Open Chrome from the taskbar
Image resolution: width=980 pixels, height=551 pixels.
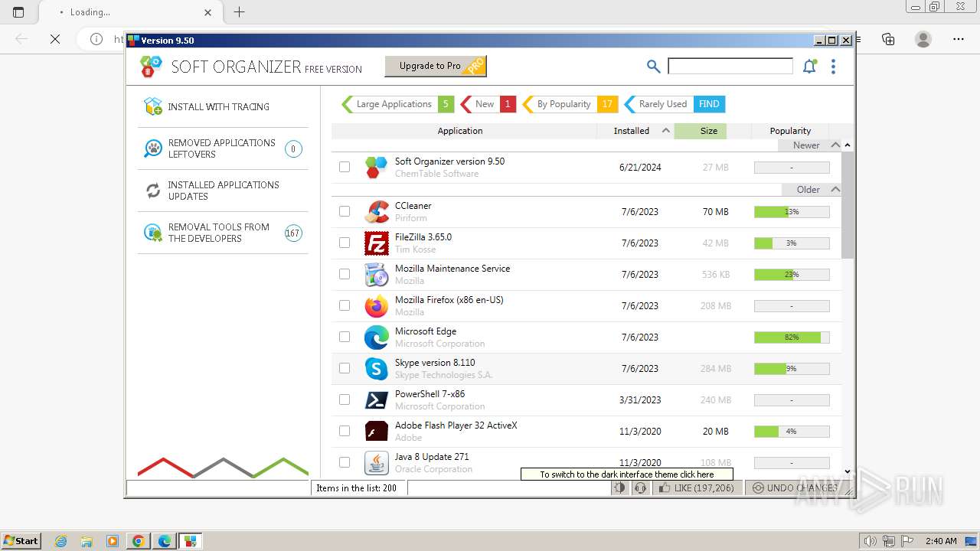(x=139, y=541)
